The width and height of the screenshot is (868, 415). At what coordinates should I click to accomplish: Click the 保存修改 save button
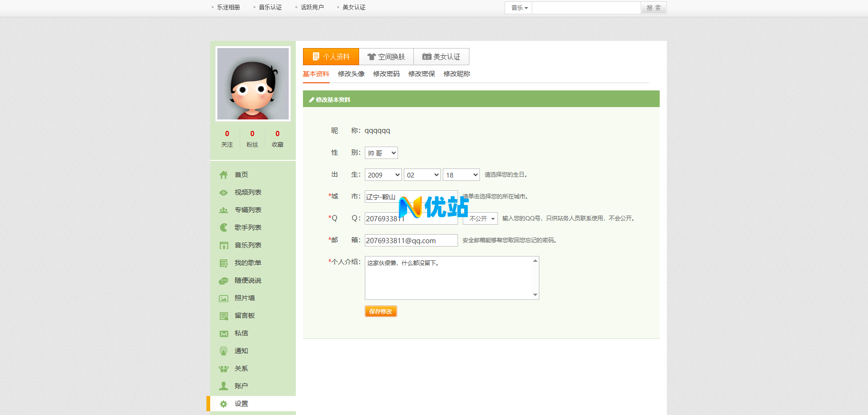[380, 311]
